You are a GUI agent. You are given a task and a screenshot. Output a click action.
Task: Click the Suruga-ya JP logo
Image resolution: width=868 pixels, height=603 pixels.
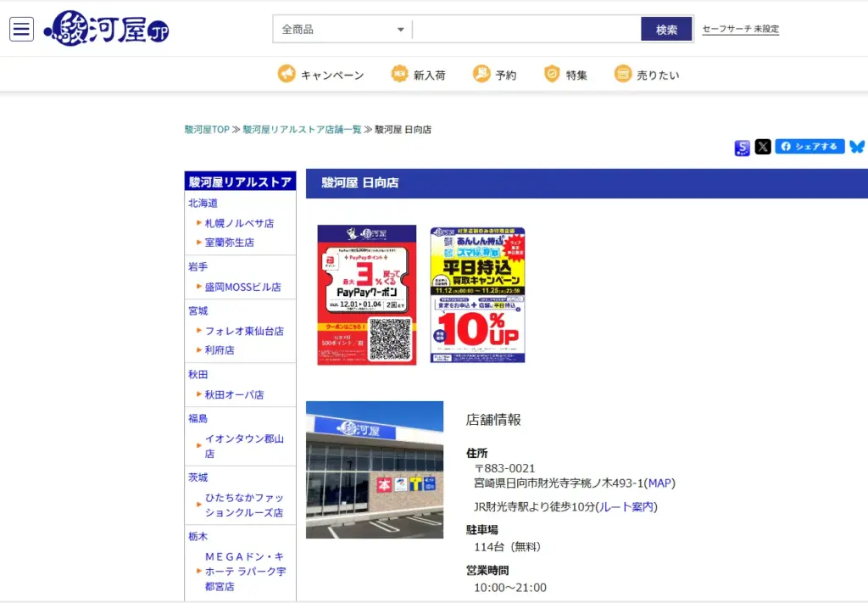point(107,29)
